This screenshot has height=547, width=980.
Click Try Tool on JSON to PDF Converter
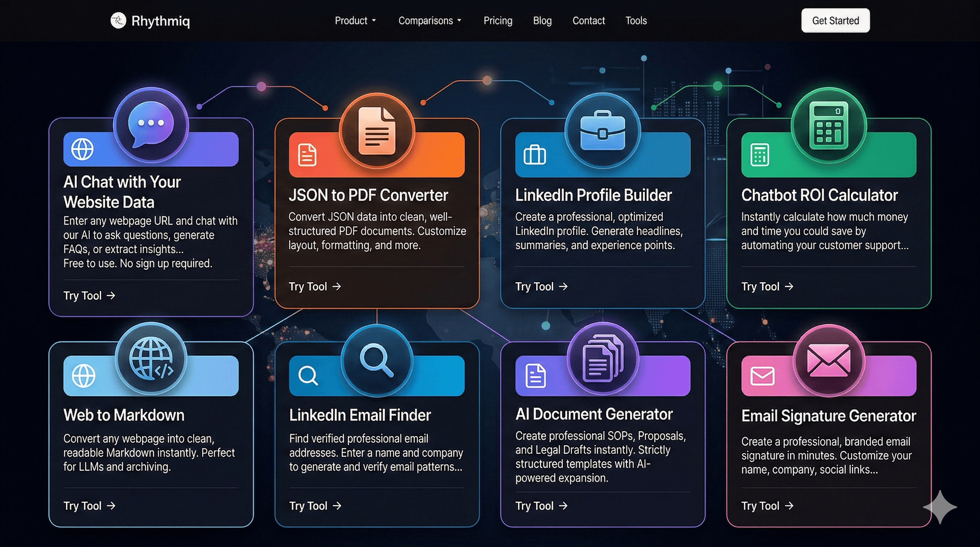(x=314, y=286)
